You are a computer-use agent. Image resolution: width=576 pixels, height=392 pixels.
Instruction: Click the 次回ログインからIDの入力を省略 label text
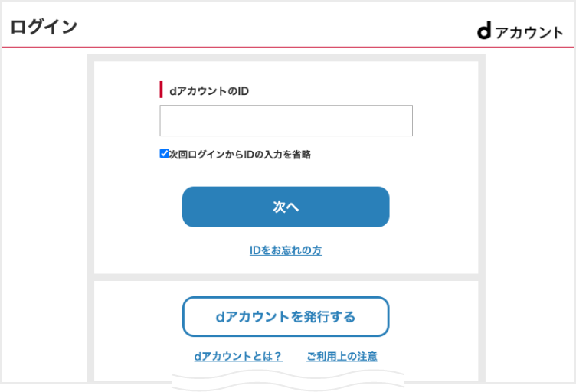click(240, 154)
